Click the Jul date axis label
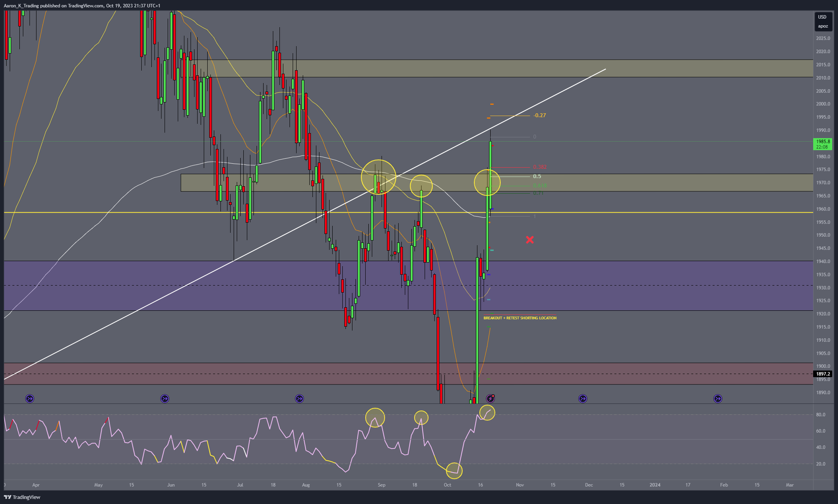838x504 pixels. click(240, 485)
